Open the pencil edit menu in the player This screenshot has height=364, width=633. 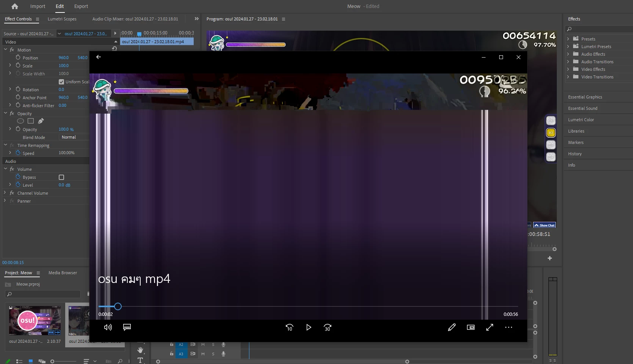point(451,327)
